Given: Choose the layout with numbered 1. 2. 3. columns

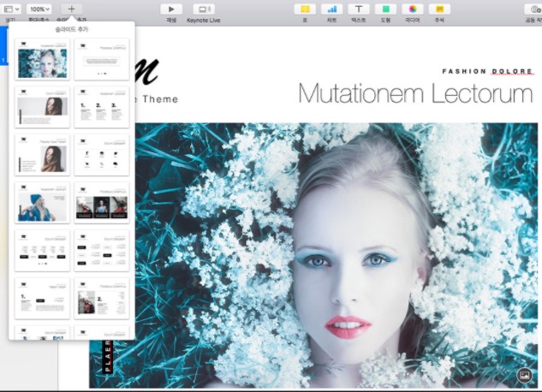Looking at the screenshot, I should pyautogui.click(x=102, y=107).
